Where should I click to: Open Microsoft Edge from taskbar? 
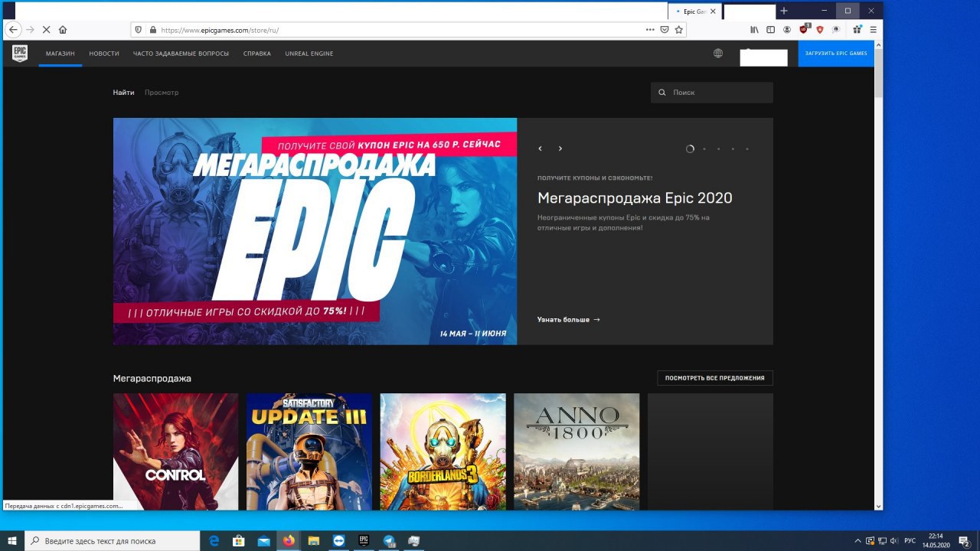pyautogui.click(x=214, y=540)
